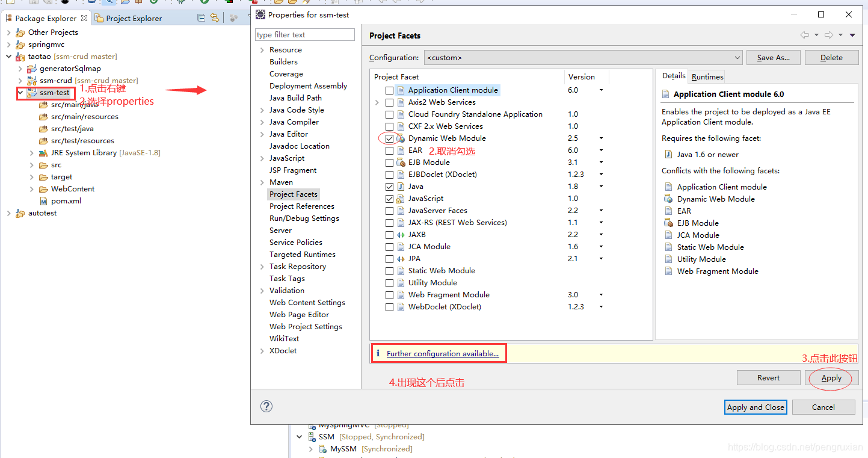
Task: Click Dynamic Web Module icon in conflicts list
Action: pos(668,199)
